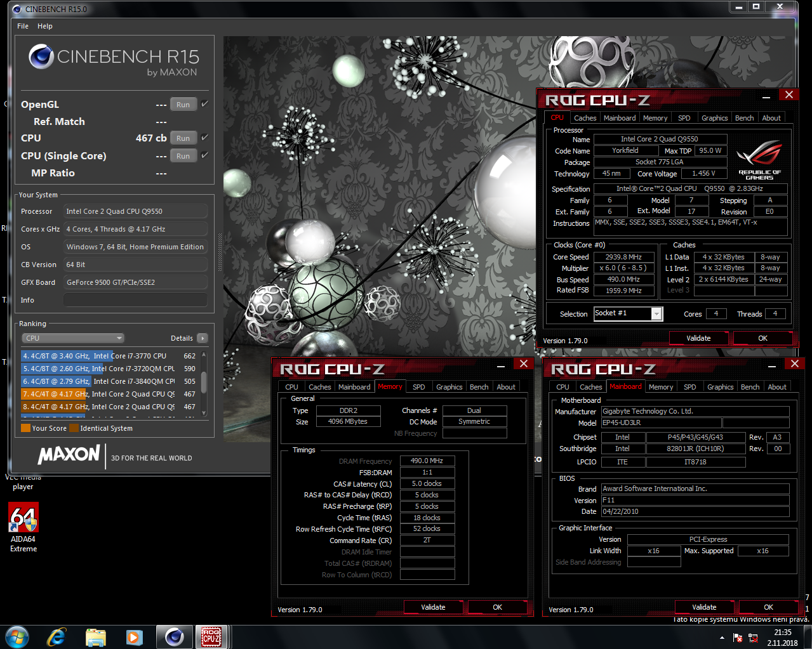Viewport: 812px width, 649px height.
Task: Open the Windows Start orb
Action: tap(17, 637)
